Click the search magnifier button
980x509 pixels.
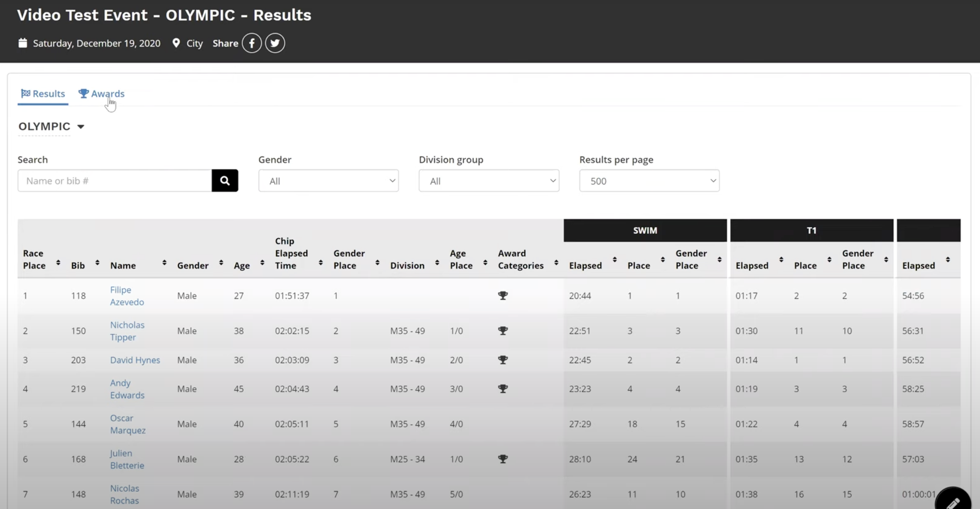(x=225, y=180)
